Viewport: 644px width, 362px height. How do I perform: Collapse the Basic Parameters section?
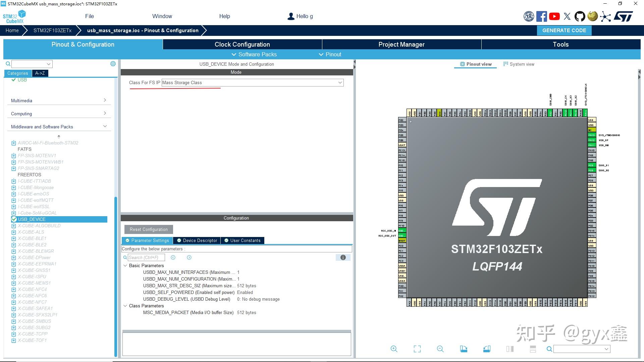coord(125,265)
